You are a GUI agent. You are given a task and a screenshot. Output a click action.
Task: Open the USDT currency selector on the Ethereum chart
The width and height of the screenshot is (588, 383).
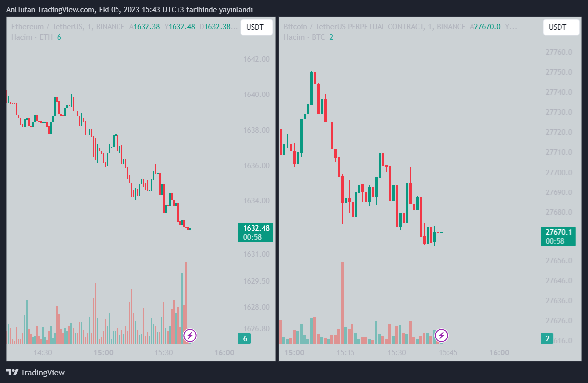point(256,27)
